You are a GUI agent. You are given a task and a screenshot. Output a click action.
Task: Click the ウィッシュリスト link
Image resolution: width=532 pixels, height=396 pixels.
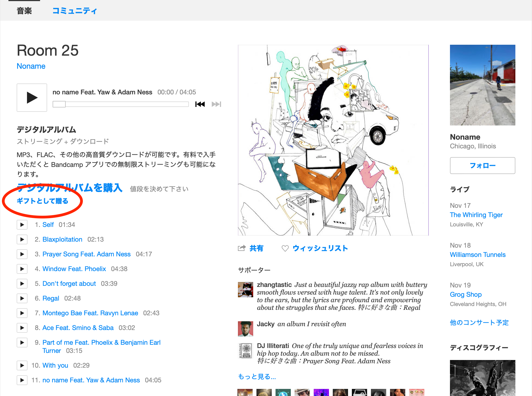[320, 248]
